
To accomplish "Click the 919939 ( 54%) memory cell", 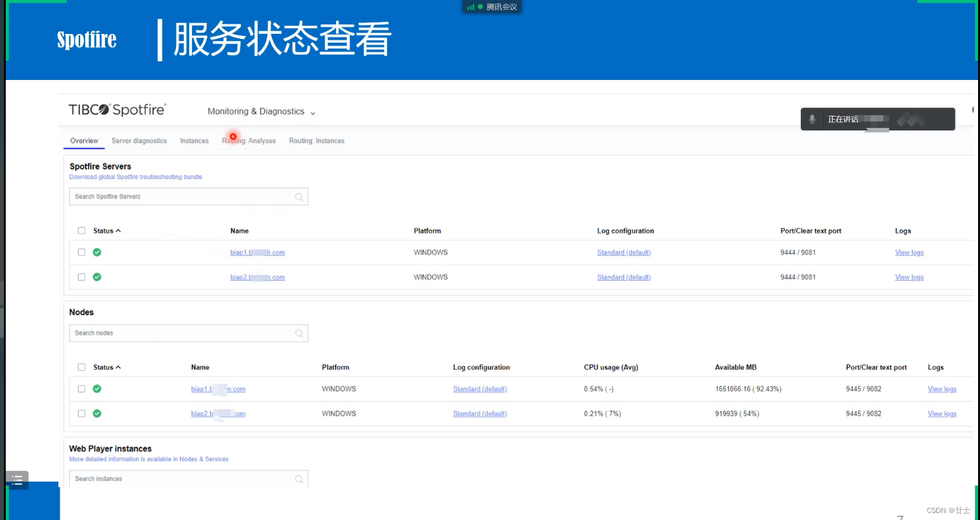I will point(737,414).
